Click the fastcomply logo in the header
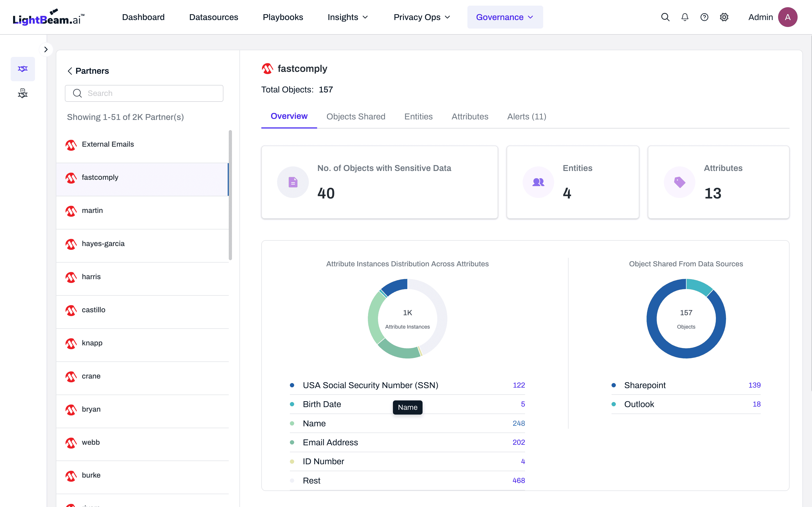The width and height of the screenshot is (812, 507). coord(267,69)
